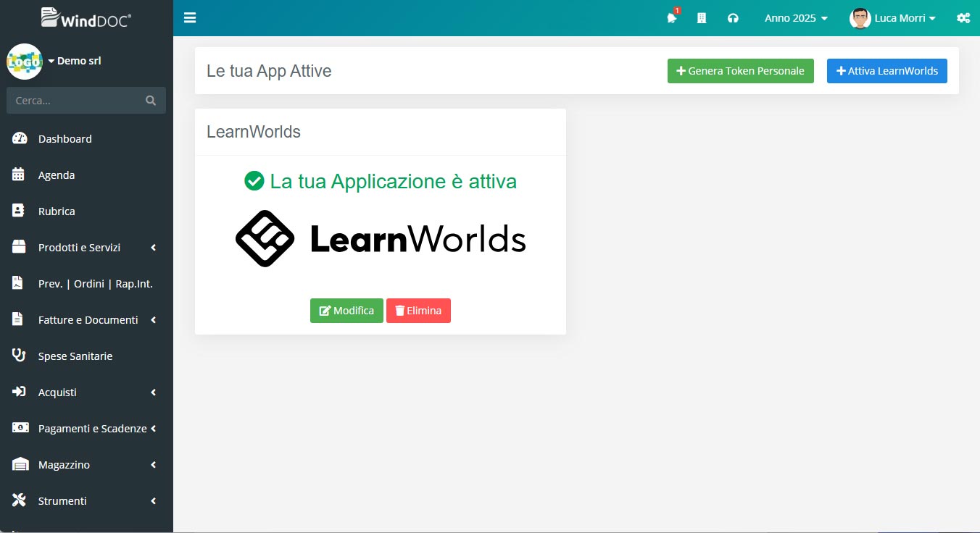This screenshot has width=980, height=533.
Task: Select Spese Sanitarie in the sidebar
Action: 75,356
